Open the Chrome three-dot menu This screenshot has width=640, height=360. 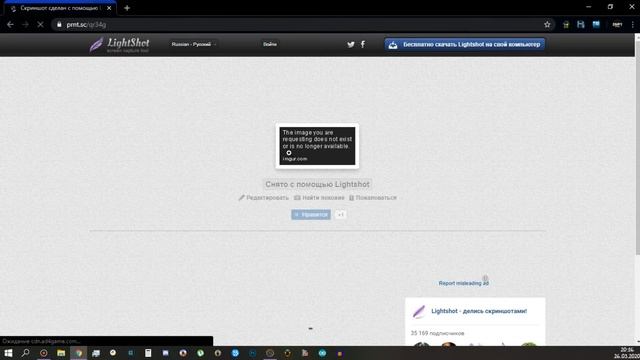click(633, 24)
